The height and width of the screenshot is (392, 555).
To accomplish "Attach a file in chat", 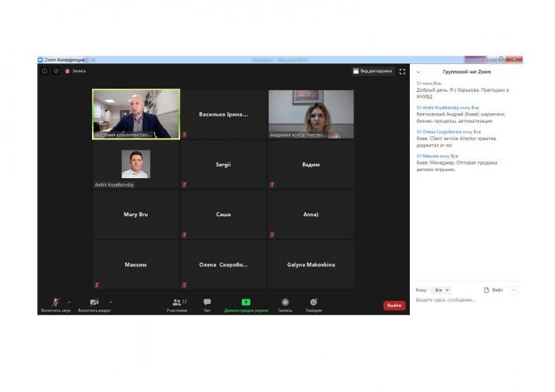I will pyautogui.click(x=493, y=290).
